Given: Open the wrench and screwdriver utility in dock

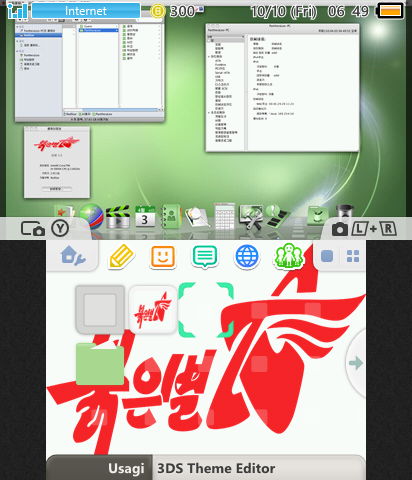Looking at the screenshot, I should coord(251,217).
